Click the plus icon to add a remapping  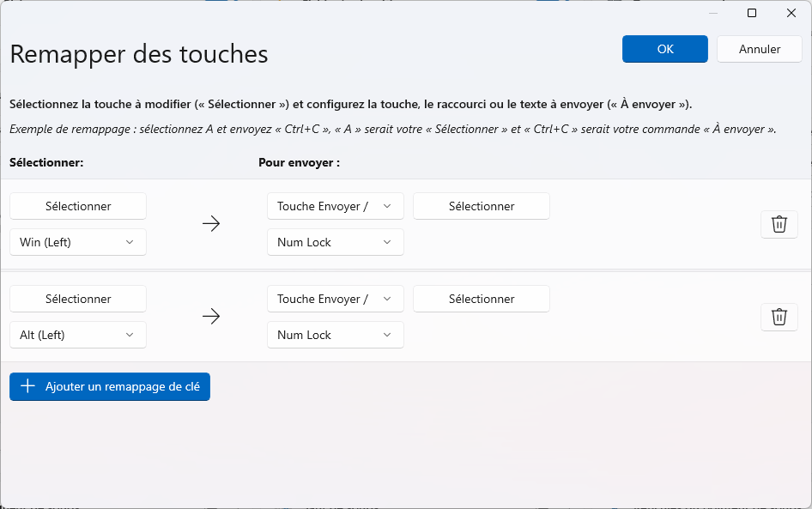point(27,386)
